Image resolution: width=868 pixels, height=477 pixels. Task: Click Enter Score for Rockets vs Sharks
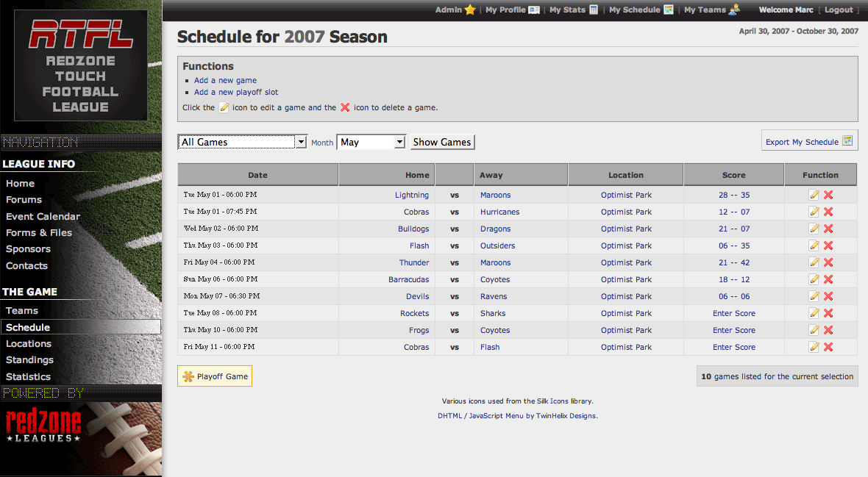(x=733, y=313)
